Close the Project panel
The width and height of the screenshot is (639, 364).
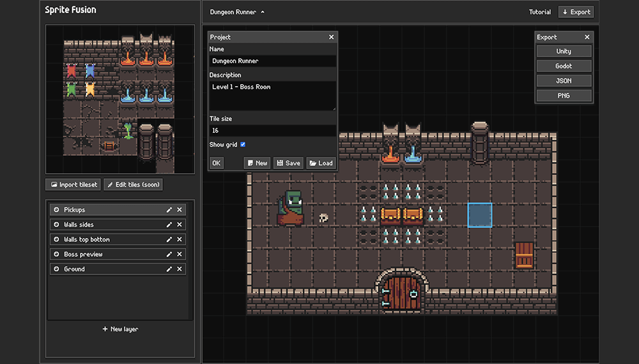[331, 38]
